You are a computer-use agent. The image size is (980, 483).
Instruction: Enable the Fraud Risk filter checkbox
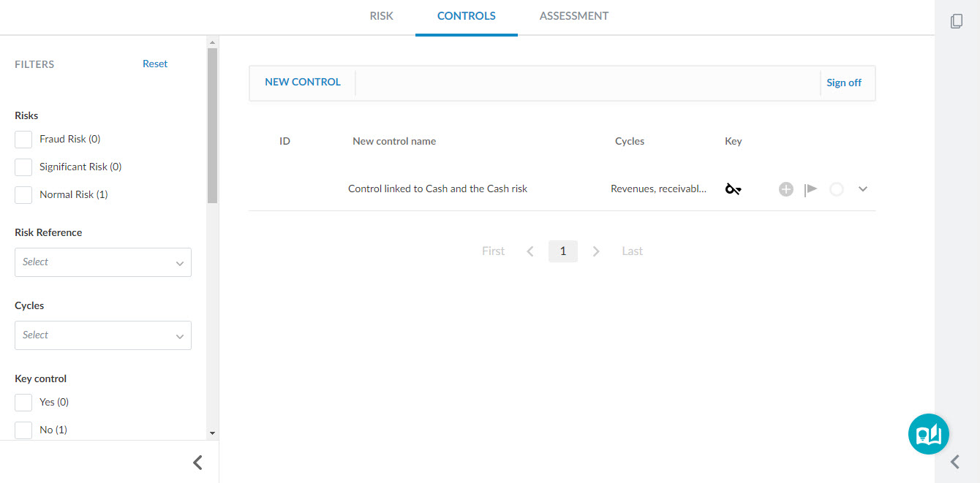(x=23, y=139)
